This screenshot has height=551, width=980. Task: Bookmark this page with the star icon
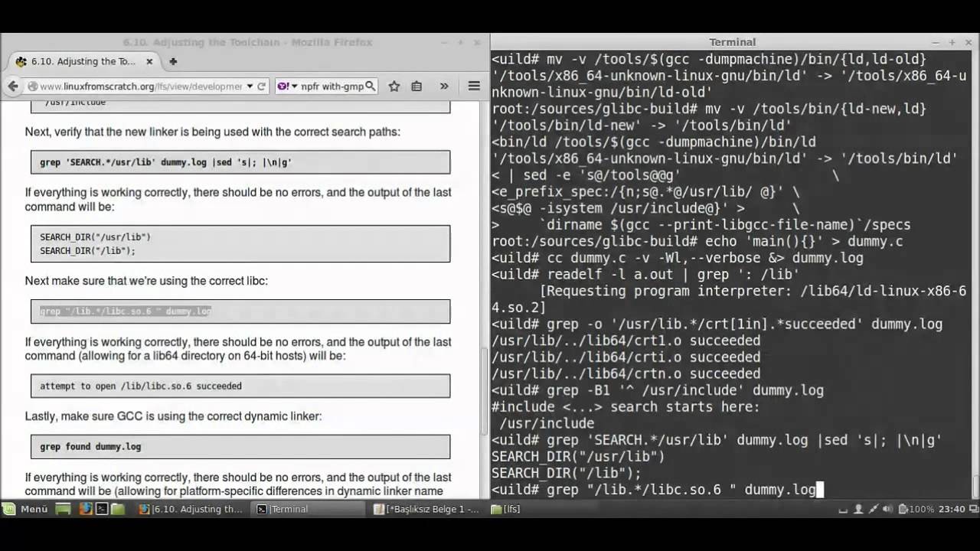[394, 86]
